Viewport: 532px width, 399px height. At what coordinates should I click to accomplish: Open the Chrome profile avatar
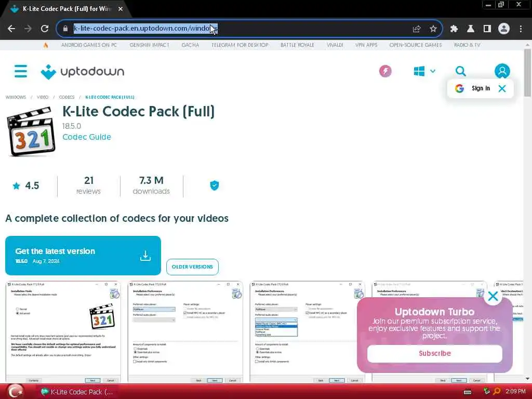(x=504, y=29)
